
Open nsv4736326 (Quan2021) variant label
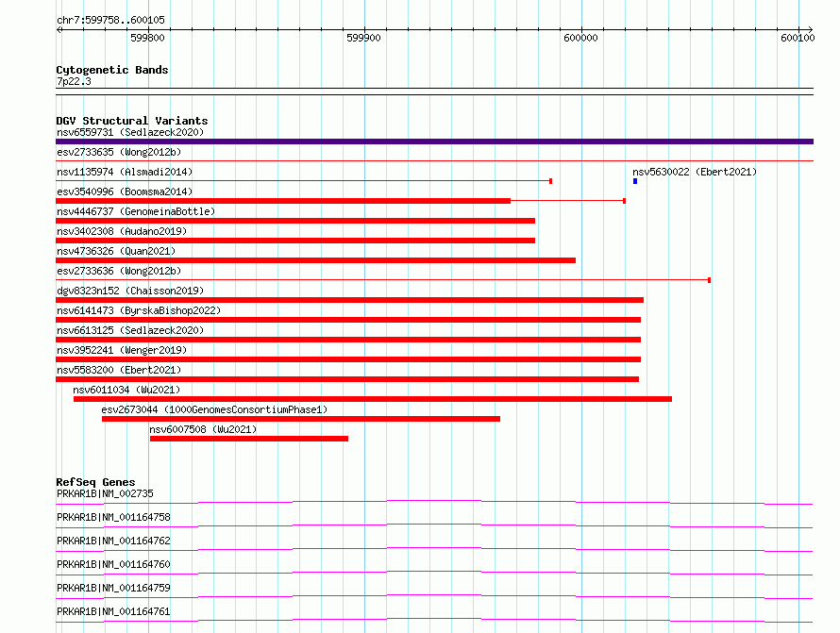[116, 251]
